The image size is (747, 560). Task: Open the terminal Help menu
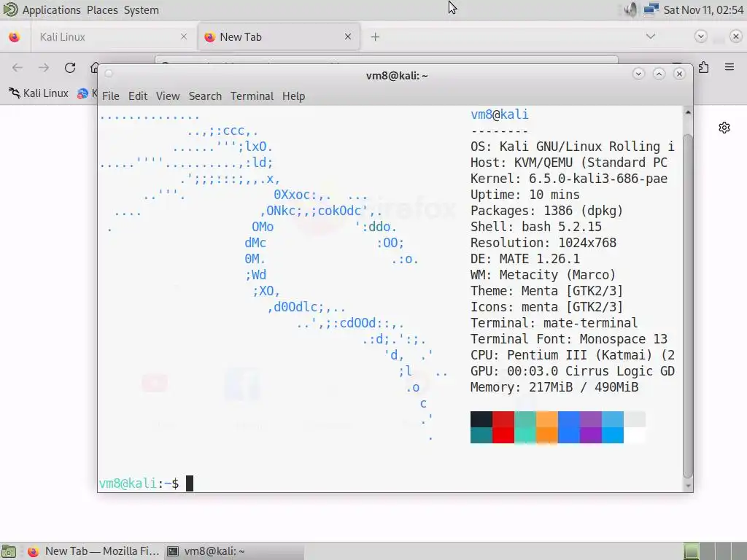(x=293, y=96)
